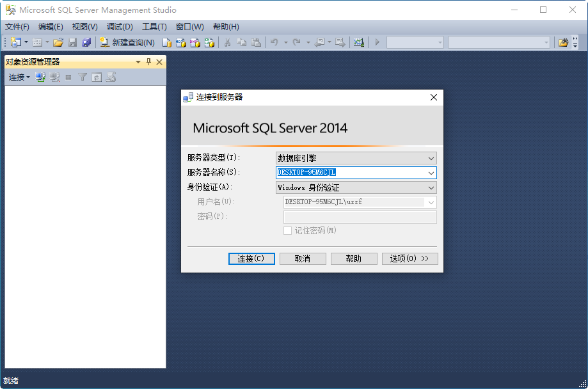Click the Analysis Services DMX Query icon
This screenshot has width=588, height=389.
195,42
